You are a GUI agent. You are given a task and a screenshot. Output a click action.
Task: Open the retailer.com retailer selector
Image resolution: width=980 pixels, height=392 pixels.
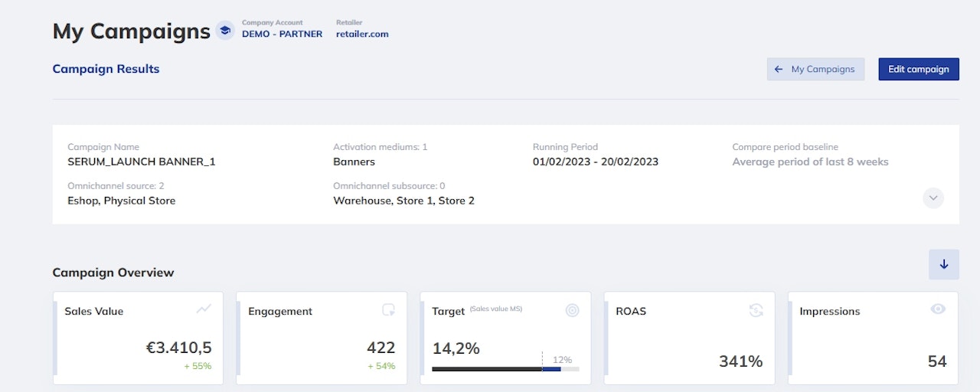(362, 34)
